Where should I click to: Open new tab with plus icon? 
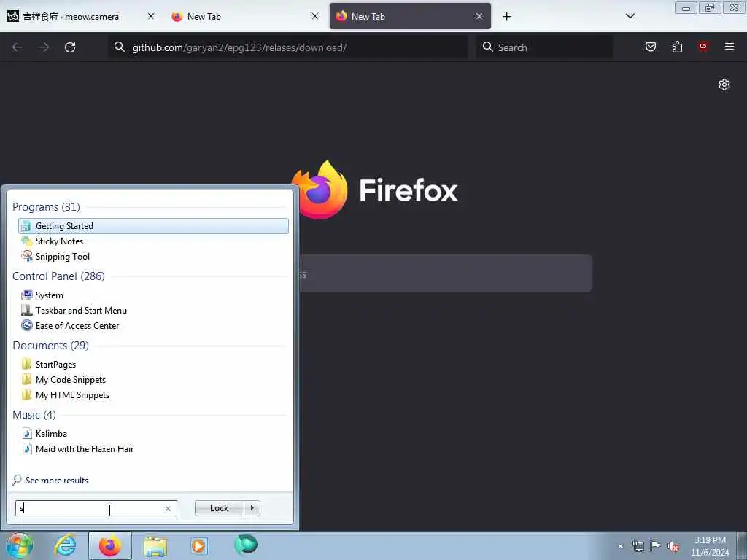coord(506,17)
